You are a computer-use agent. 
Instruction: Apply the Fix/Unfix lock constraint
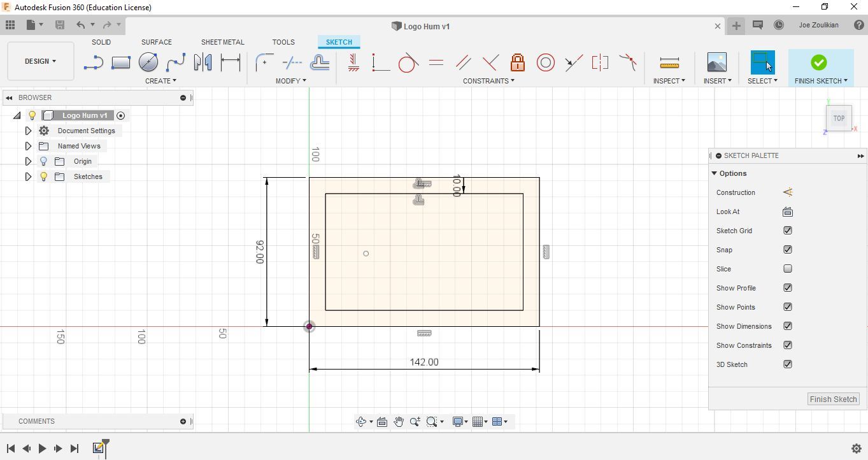pyautogui.click(x=518, y=62)
